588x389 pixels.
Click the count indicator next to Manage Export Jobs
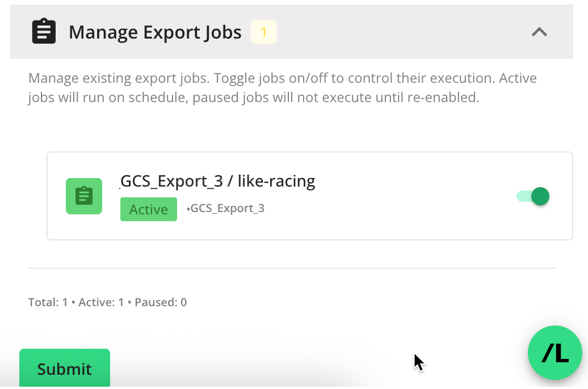click(x=263, y=32)
